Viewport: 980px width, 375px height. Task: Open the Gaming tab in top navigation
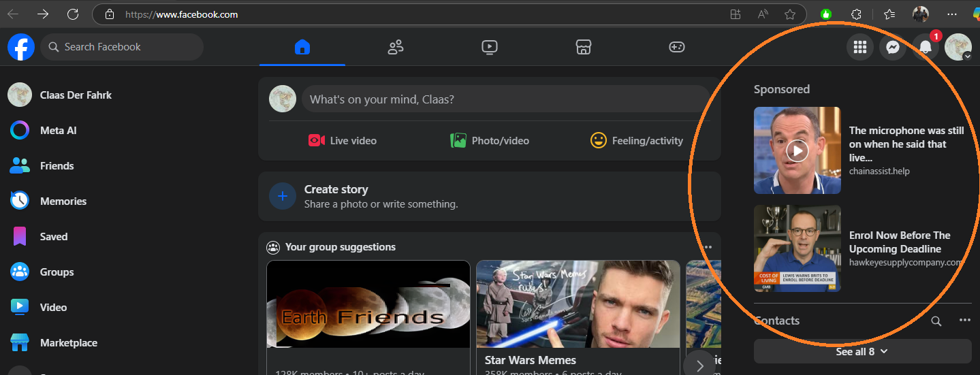(676, 47)
